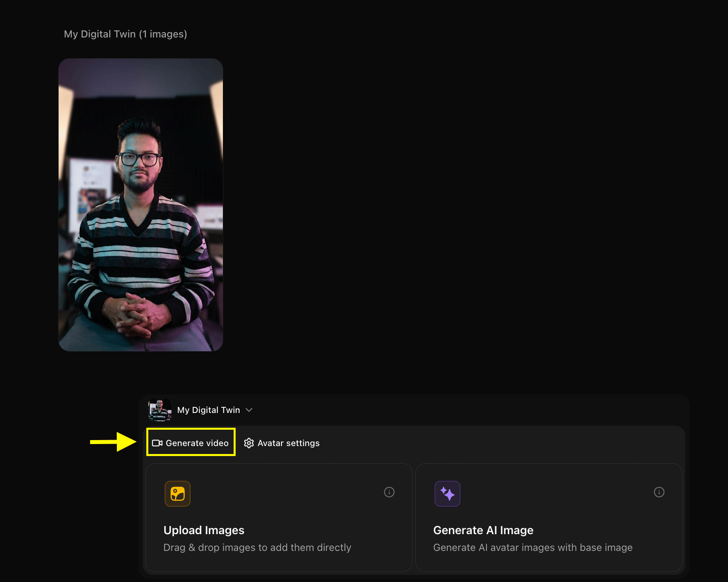Click 'Drag & drop images to add them directly' text
728x582 pixels.
pos(257,547)
